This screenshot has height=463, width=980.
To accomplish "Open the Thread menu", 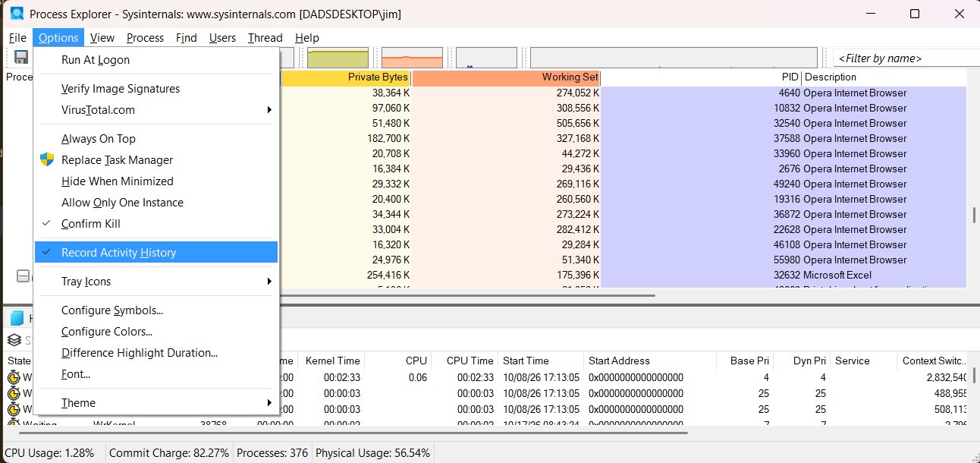I will click(265, 38).
